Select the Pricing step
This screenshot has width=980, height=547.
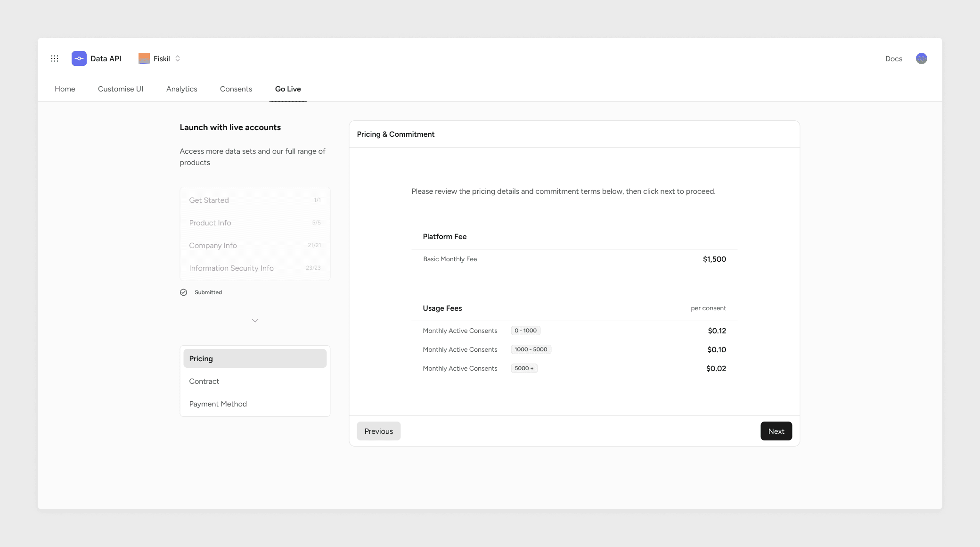(x=255, y=358)
